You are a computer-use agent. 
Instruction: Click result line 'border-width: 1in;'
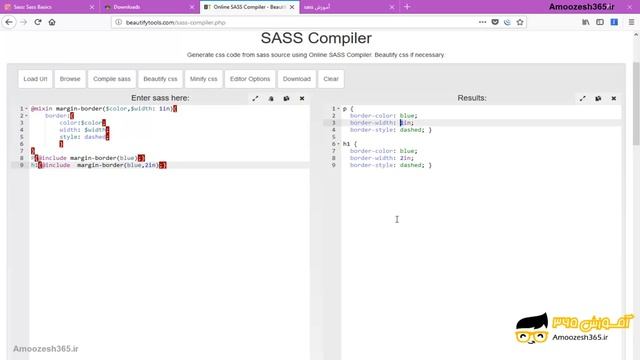coord(382,123)
